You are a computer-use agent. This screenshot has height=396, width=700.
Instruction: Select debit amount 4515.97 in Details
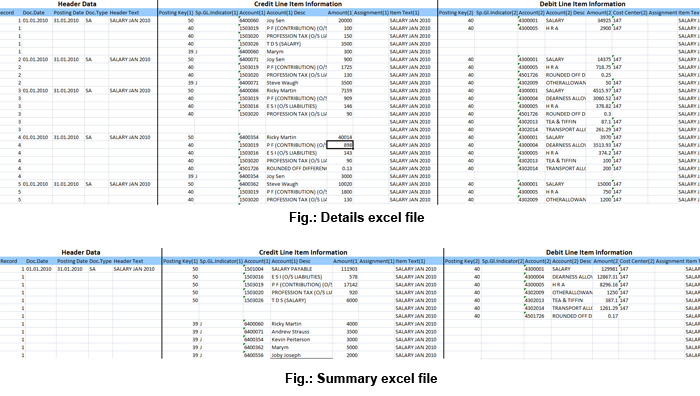[602, 91]
